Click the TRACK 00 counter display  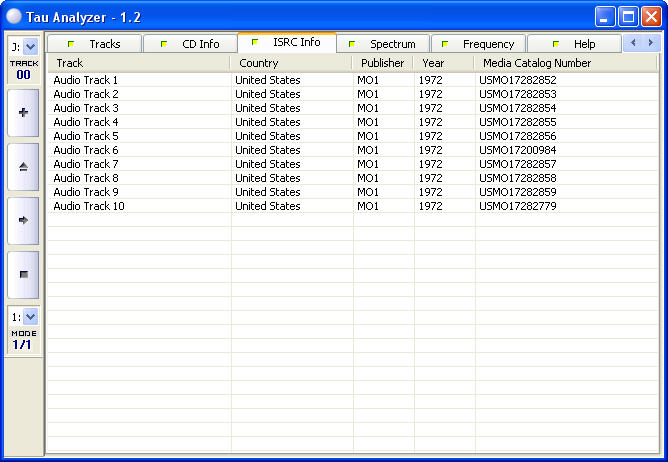(x=23, y=70)
